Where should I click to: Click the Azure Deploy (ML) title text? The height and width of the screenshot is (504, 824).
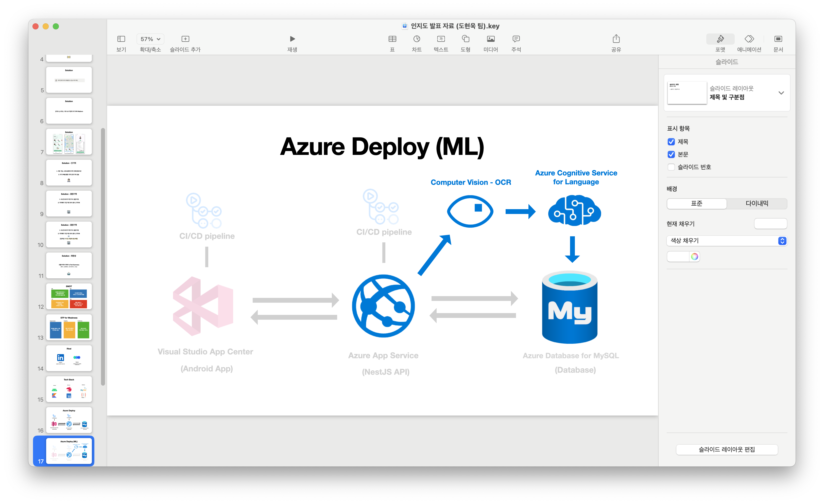[x=382, y=147]
